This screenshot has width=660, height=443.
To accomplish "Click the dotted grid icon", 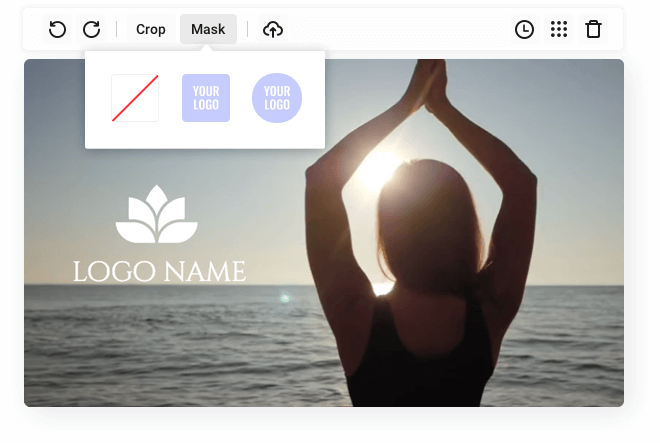I will pos(559,29).
